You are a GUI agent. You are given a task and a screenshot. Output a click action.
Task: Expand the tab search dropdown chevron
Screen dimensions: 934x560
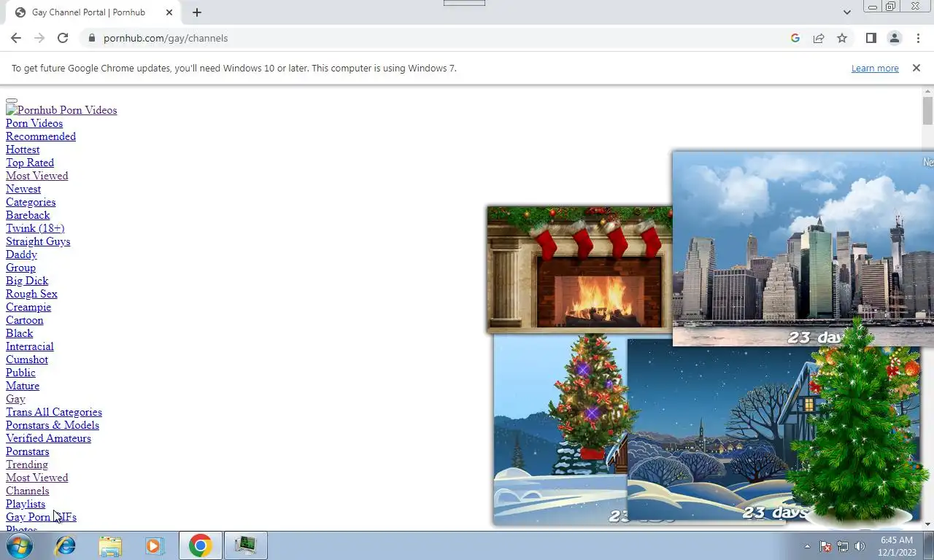point(846,12)
